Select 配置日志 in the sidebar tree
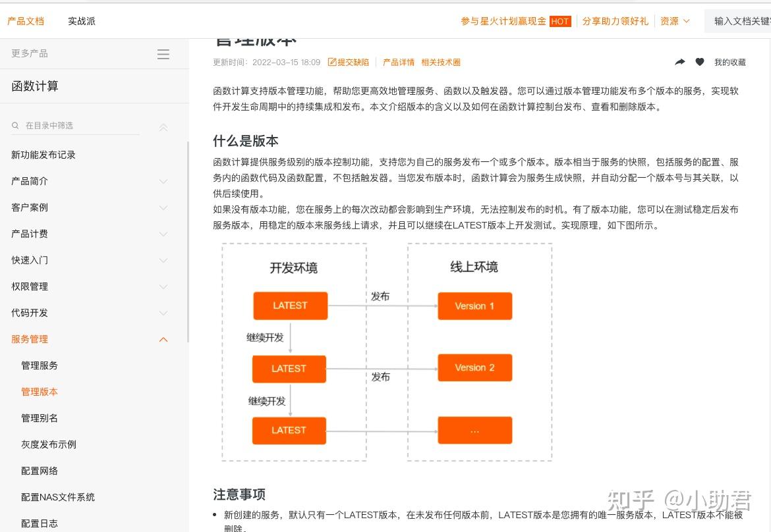Screen dimensions: 771x532 pyautogui.click(x=39, y=523)
